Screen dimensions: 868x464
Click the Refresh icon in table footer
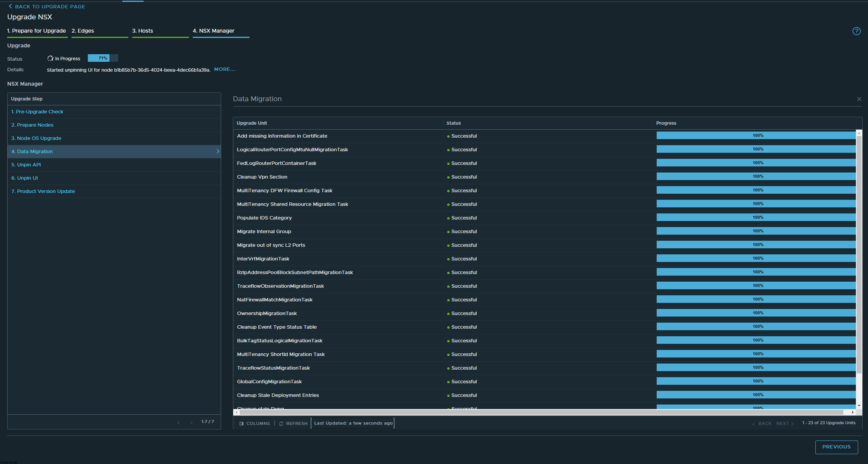tap(281, 423)
